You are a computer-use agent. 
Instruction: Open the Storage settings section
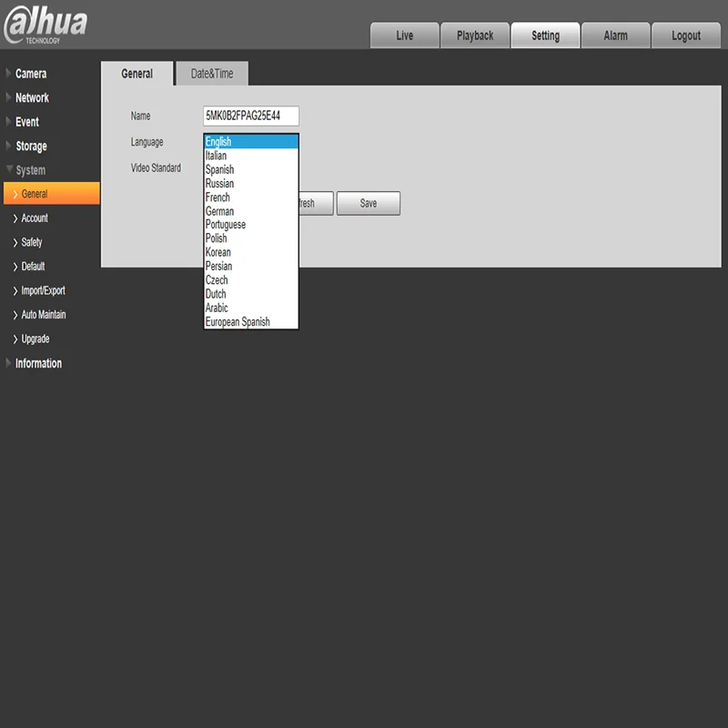coord(31,146)
